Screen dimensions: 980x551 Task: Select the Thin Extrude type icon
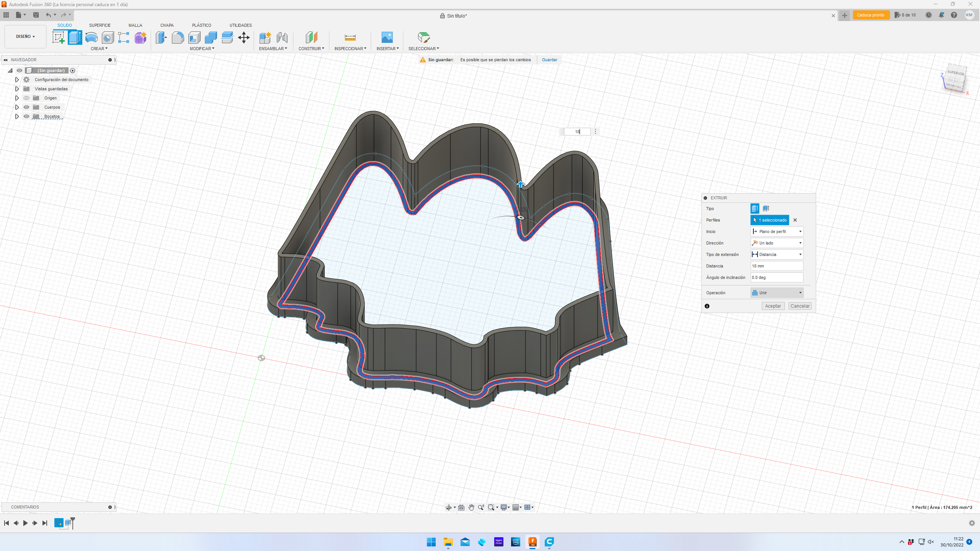point(766,209)
